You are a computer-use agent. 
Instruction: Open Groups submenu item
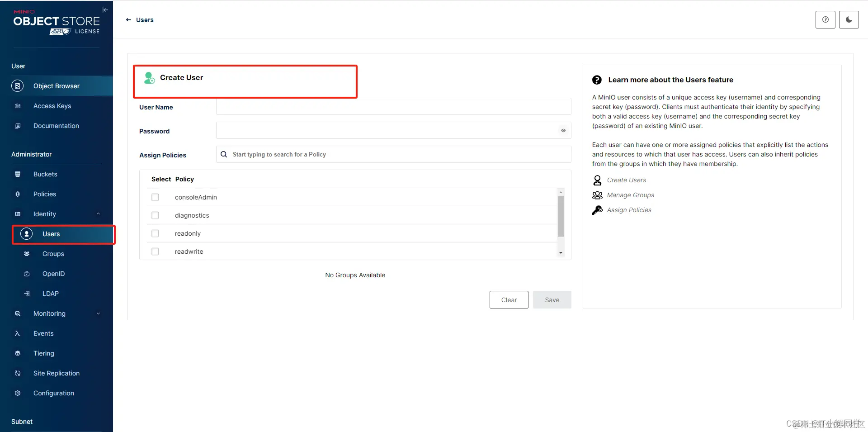tap(57, 254)
